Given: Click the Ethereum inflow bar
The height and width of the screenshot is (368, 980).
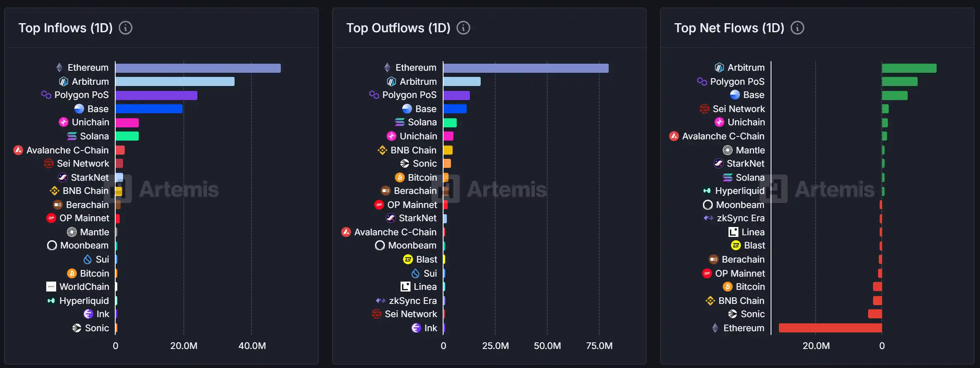Looking at the screenshot, I should pyautogui.click(x=198, y=68).
